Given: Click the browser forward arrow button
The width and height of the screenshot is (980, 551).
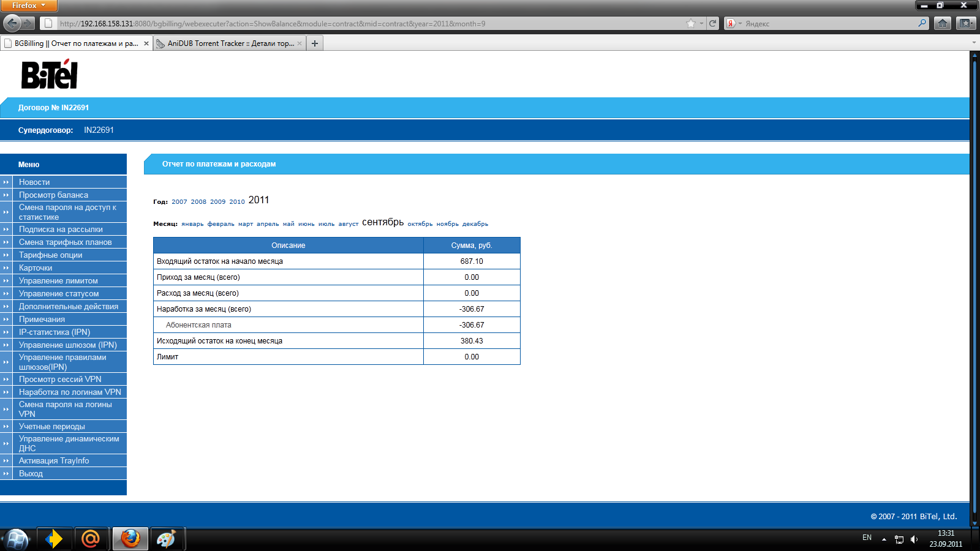Looking at the screenshot, I should click(x=28, y=23).
